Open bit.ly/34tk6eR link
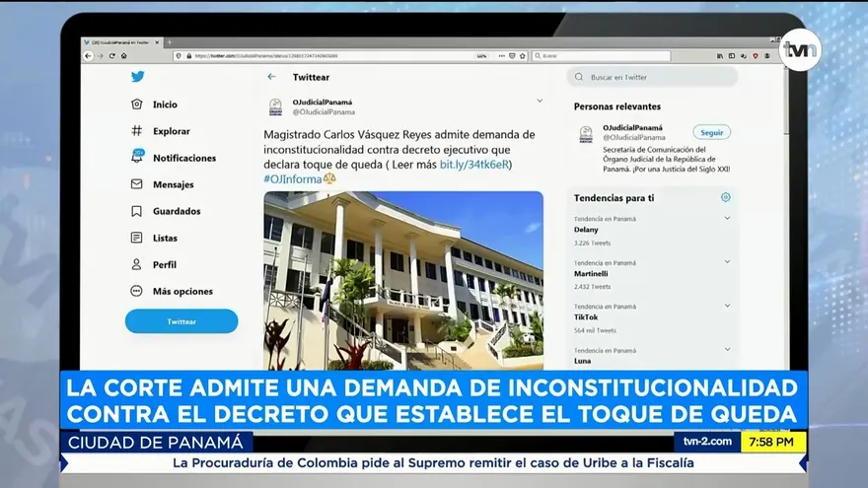The height and width of the screenshot is (488, 868). pos(473,165)
